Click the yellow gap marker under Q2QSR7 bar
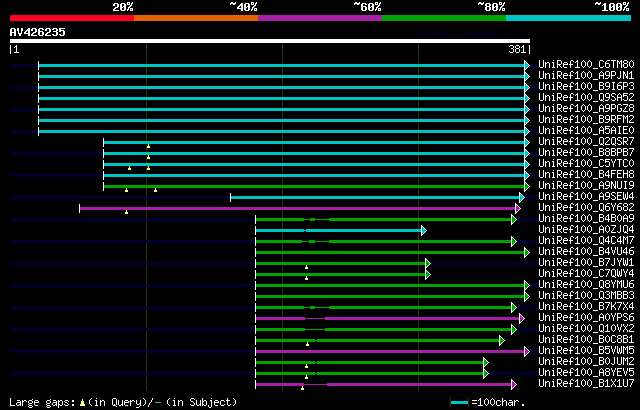Screen dimensions: 640x410 149,146
